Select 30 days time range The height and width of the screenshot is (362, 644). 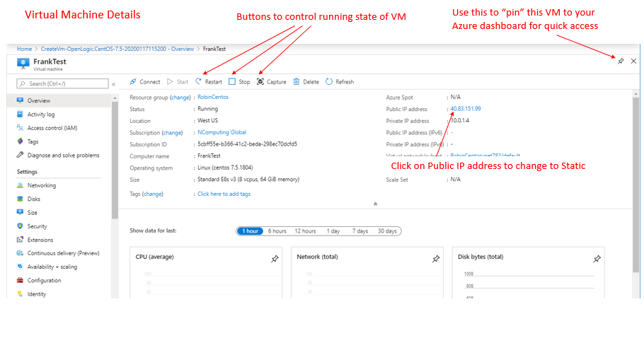(x=387, y=231)
